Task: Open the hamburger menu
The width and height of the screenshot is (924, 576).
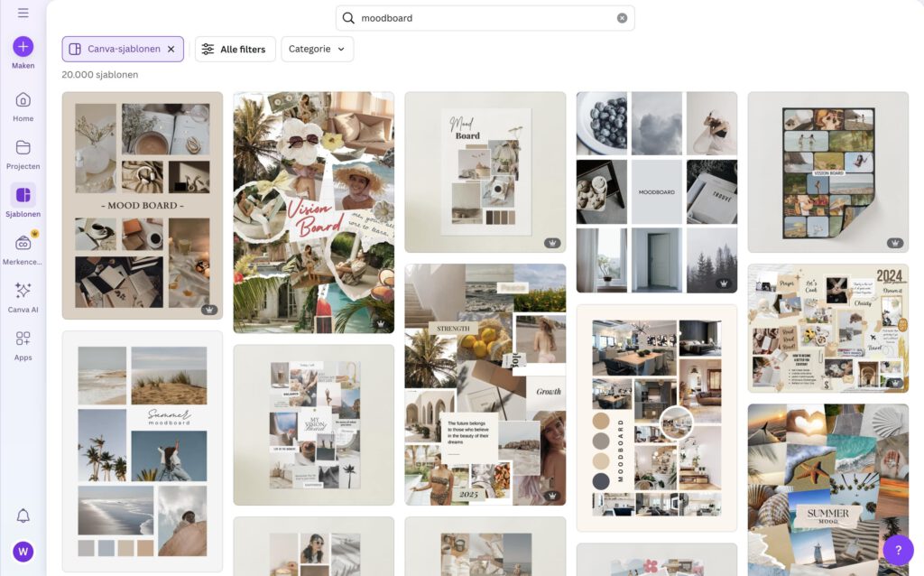Action: [23, 13]
